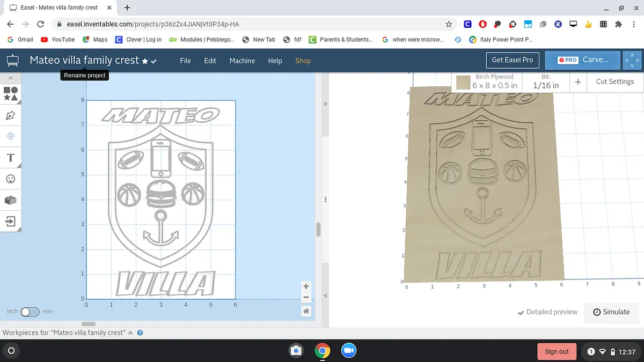Click the Get Easel Pro button

click(x=512, y=60)
